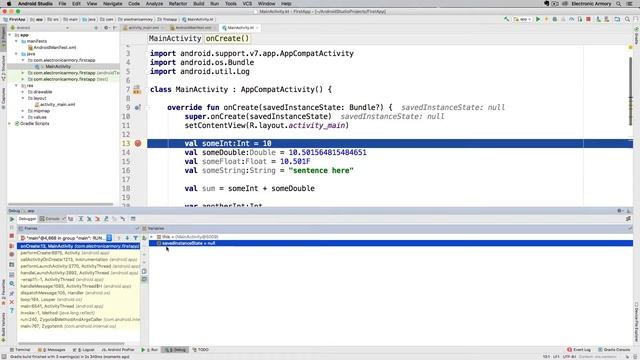
Task: Click the next frame down arrow
Action: pyautogui.click(x=127, y=238)
